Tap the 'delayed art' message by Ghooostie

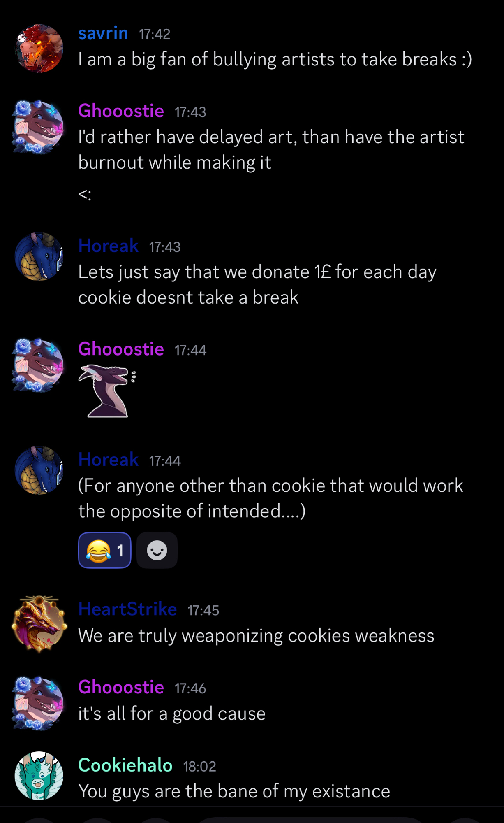[271, 150]
